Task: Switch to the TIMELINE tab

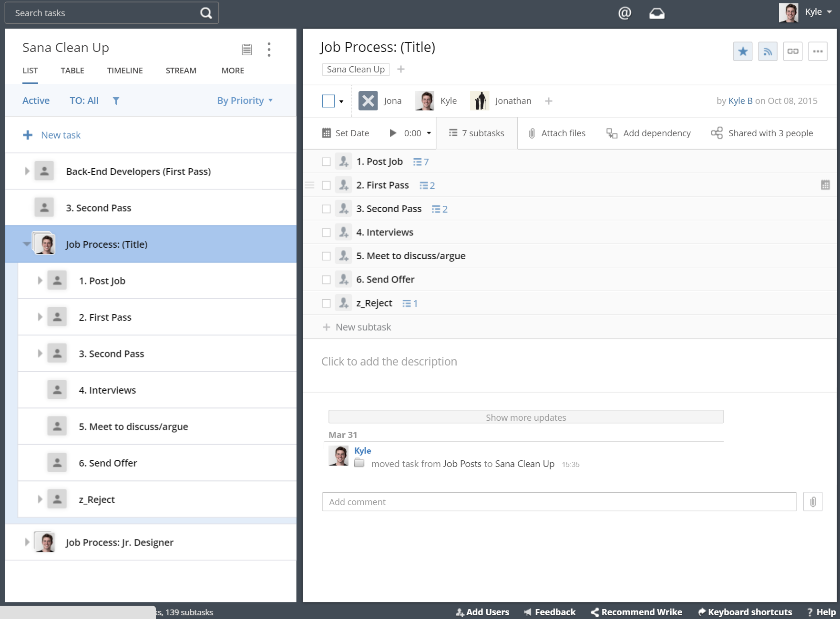Action: pos(125,71)
